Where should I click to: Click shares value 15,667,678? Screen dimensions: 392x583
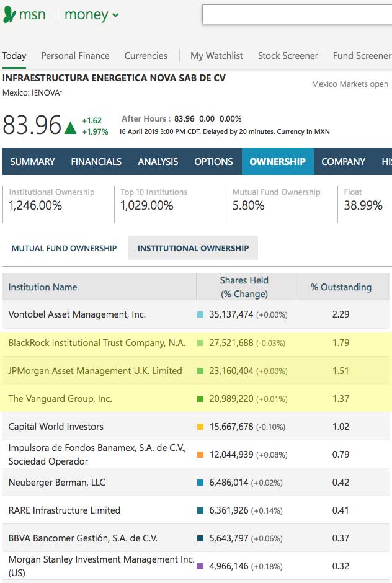coord(231,427)
